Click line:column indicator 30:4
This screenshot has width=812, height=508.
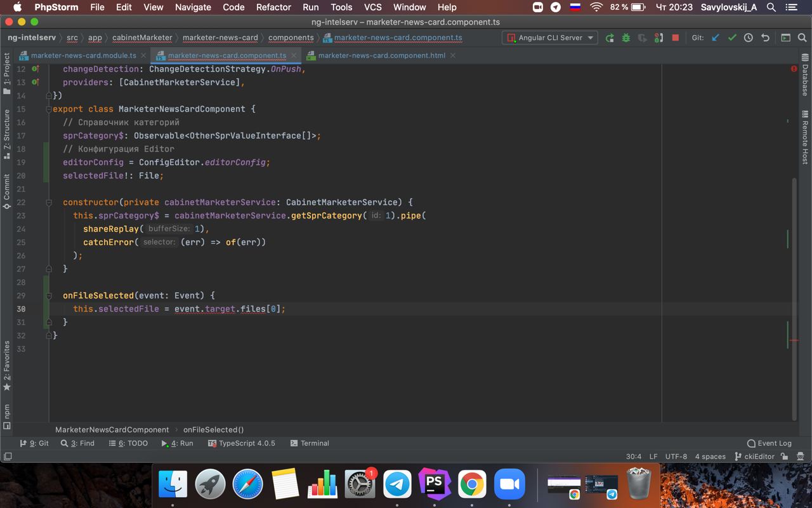[x=634, y=457]
